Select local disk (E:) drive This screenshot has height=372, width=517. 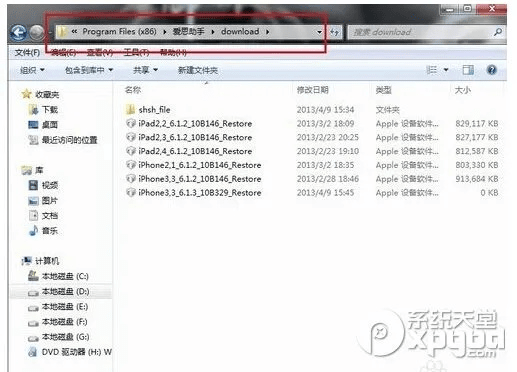point(59,307)
